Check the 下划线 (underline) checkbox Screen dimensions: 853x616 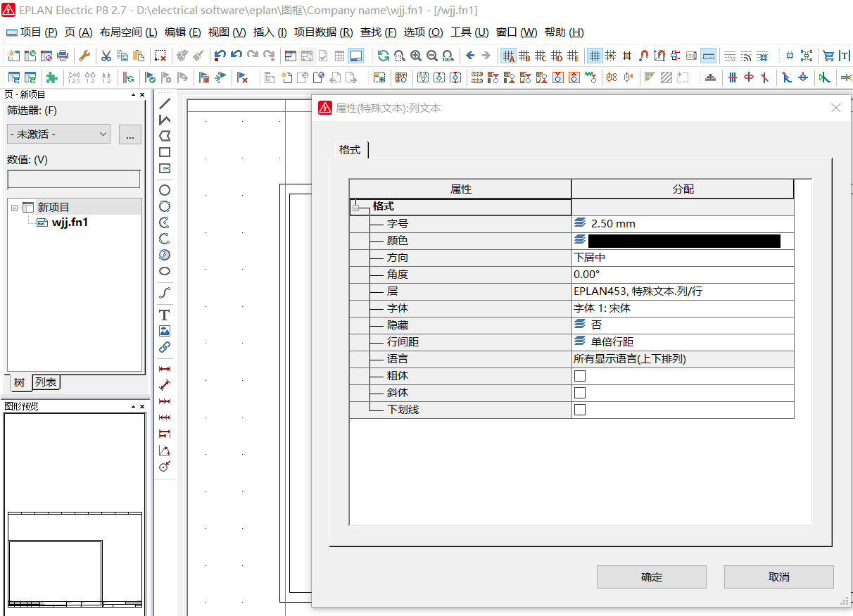(x=580, y=410)
